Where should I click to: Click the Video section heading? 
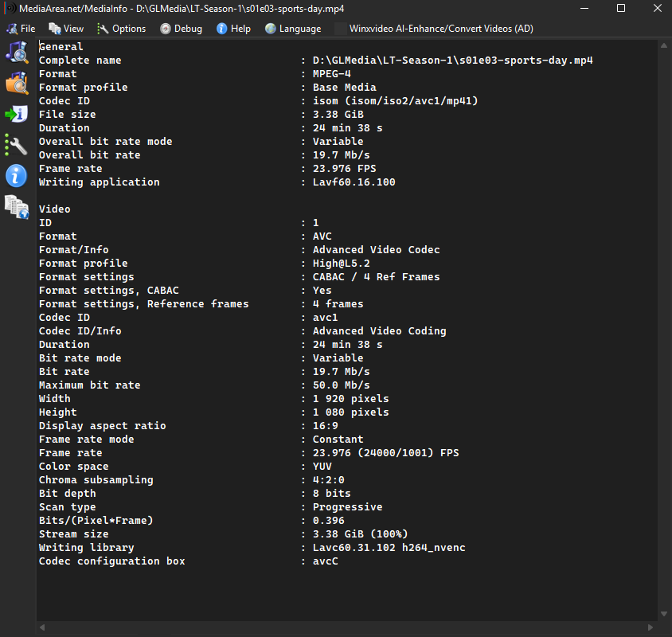54,209
